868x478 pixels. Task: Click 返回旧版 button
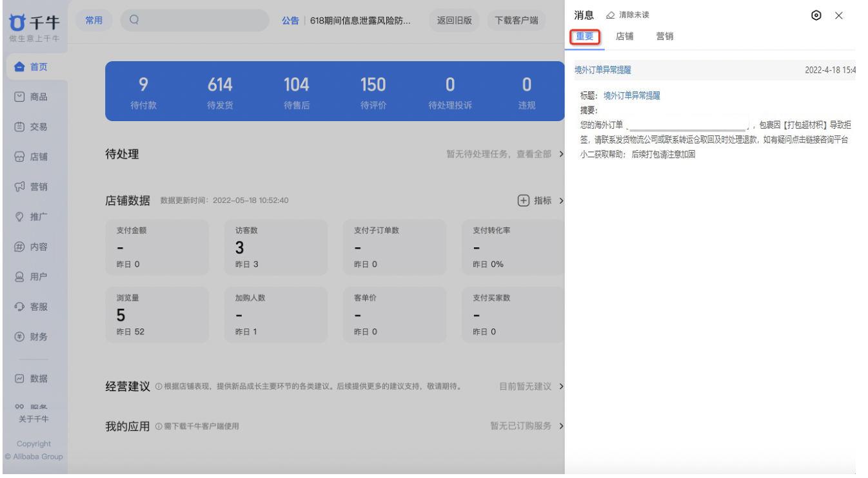click(455, 20)
